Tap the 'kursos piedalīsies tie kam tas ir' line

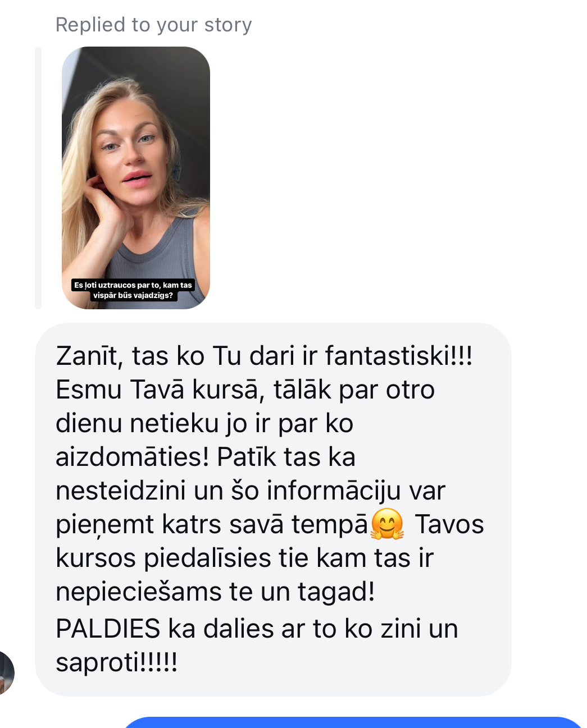click(x=244, y=558)
